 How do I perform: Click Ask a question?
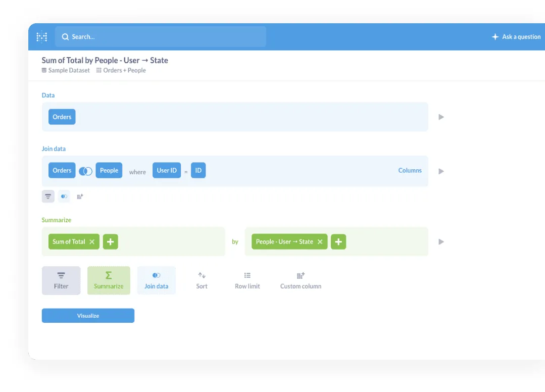[516, 36]
